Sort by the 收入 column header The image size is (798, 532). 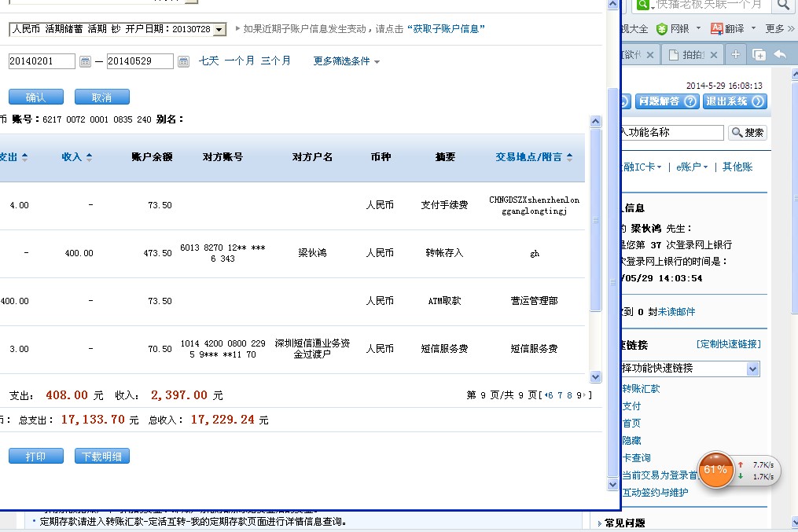click(76, 157)
